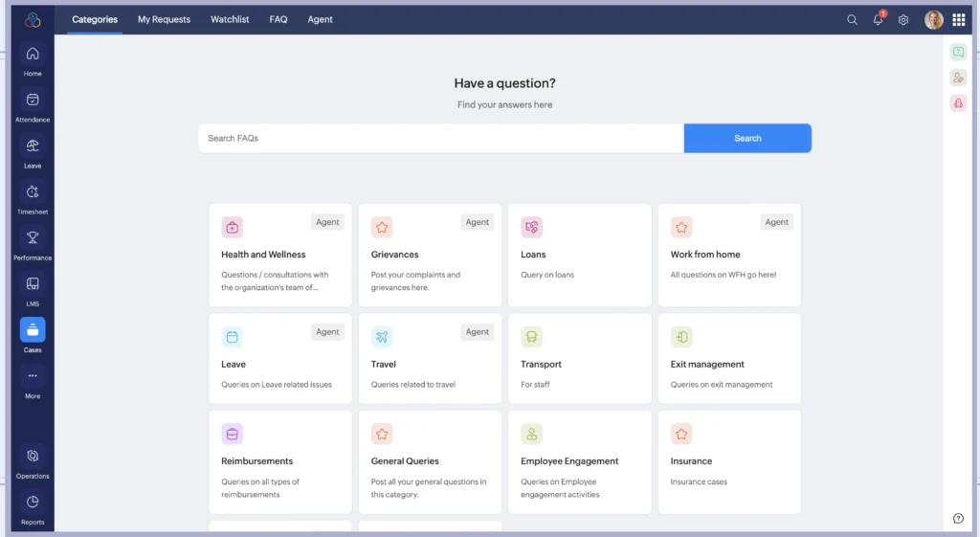This screenshot has height=537, width=980.
Task: Click 'Insurance cases' description text
Action: 698,481
